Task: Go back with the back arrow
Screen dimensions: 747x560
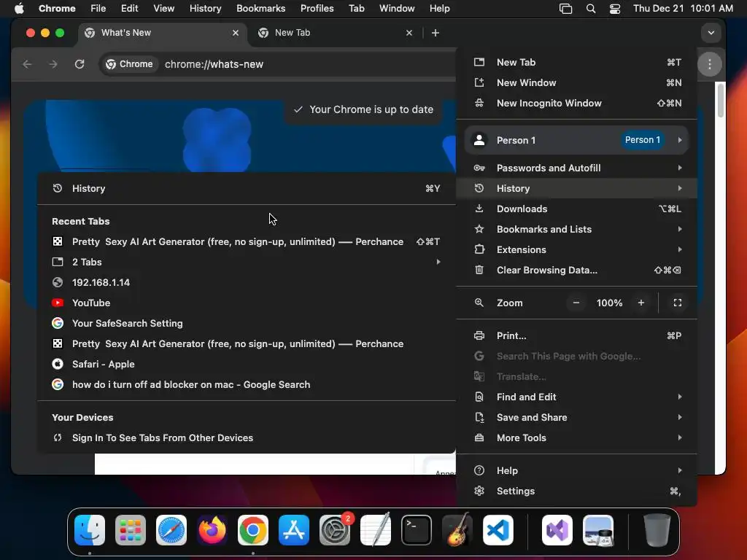Action: click(x=27, y=64)
